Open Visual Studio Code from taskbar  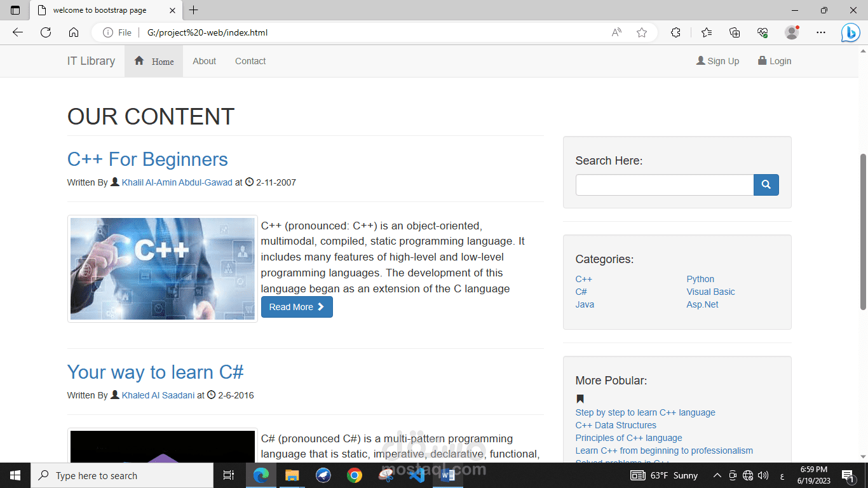tap(417, 475)
